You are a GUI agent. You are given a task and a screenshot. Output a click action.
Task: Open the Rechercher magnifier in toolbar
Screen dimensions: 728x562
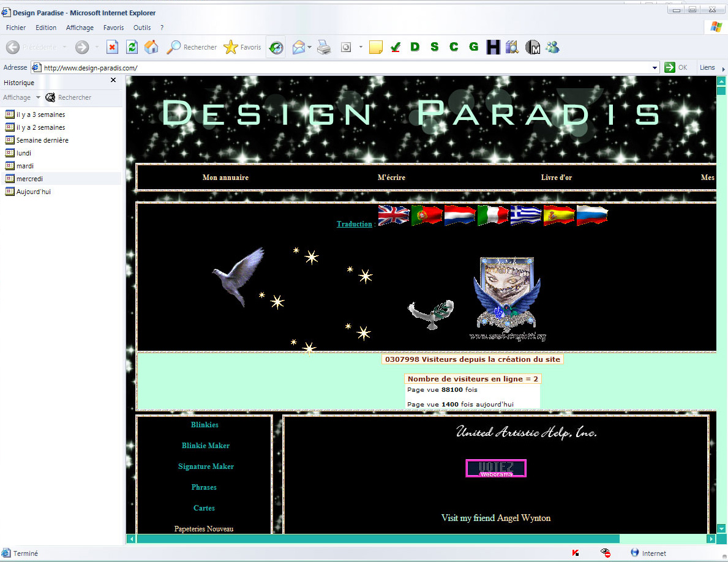click(192, 47)
